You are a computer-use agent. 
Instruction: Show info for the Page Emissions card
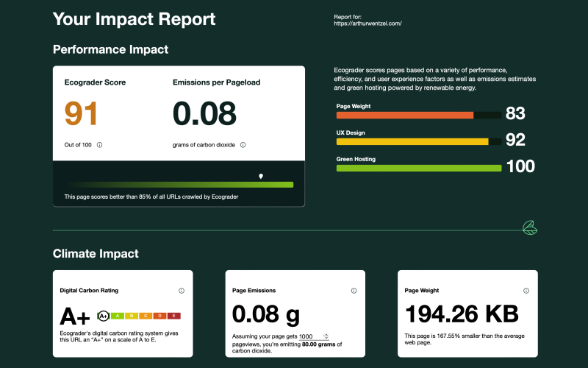coord(354,291)
